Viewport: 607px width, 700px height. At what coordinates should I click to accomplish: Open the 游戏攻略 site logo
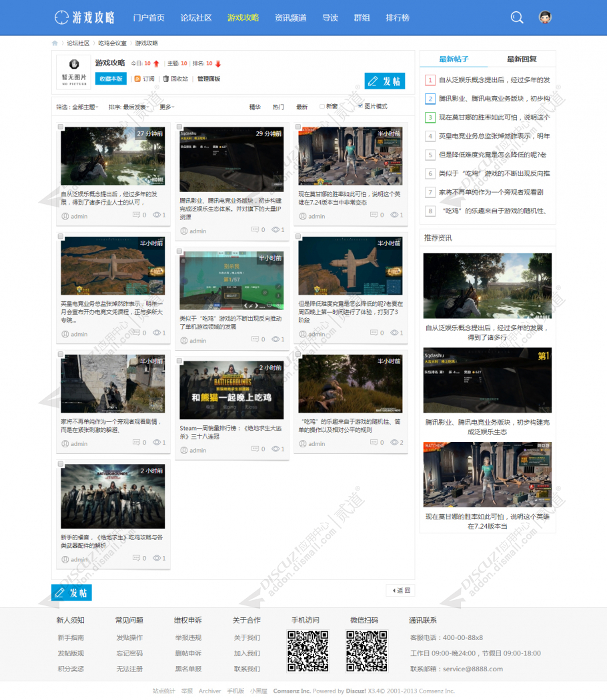coord(85,17)
